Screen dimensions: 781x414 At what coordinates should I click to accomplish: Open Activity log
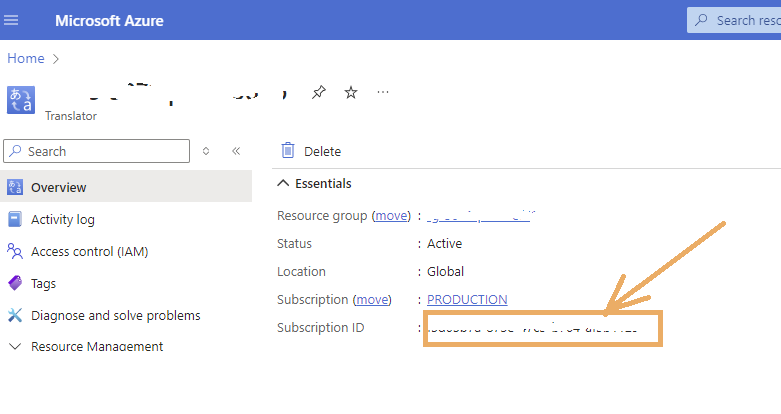[63, 219]
